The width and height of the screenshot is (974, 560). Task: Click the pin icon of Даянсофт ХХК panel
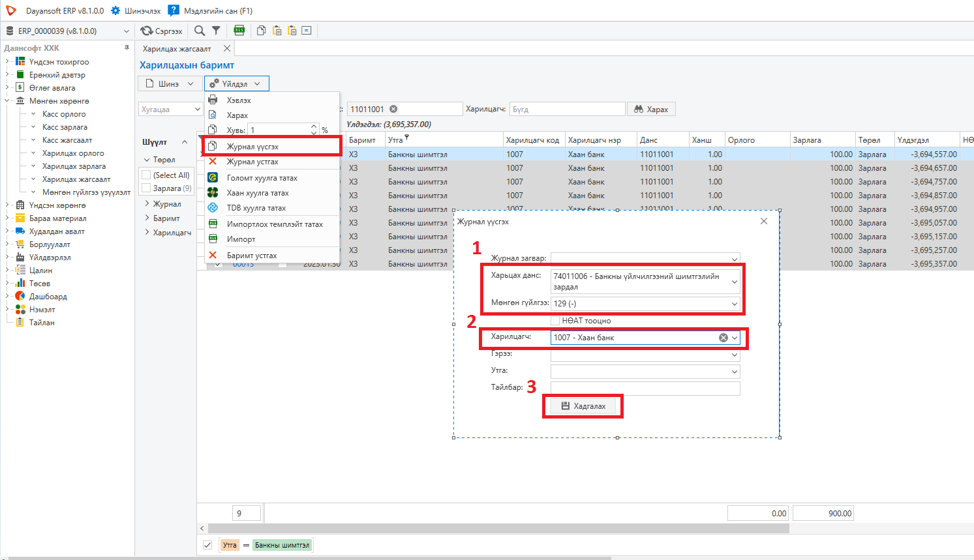coord(127,48)
